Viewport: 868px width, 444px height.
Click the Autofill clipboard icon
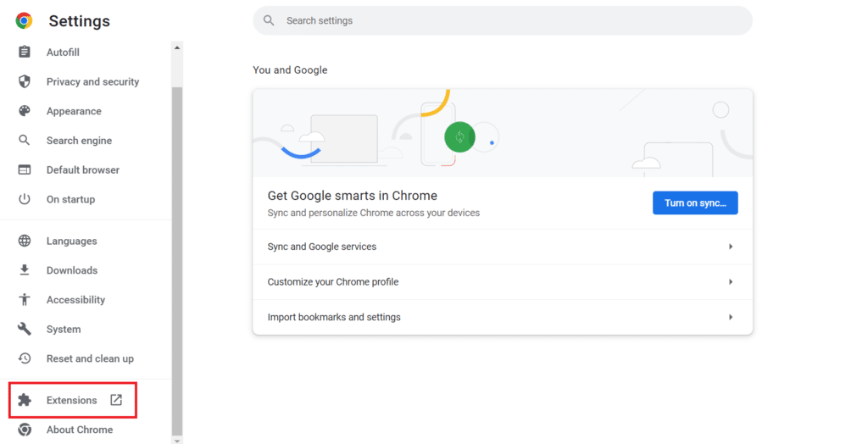pos(25,53)
